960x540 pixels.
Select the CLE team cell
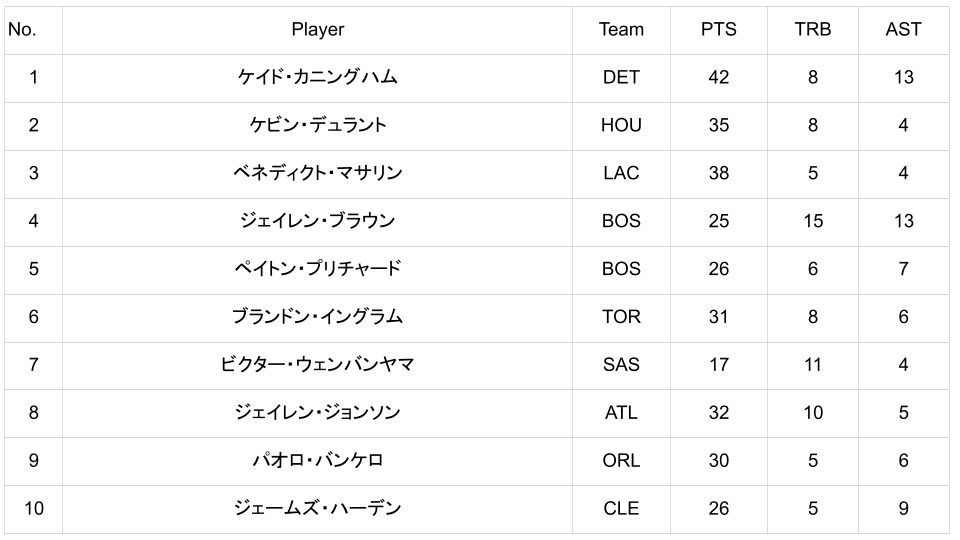pos(621,509)
